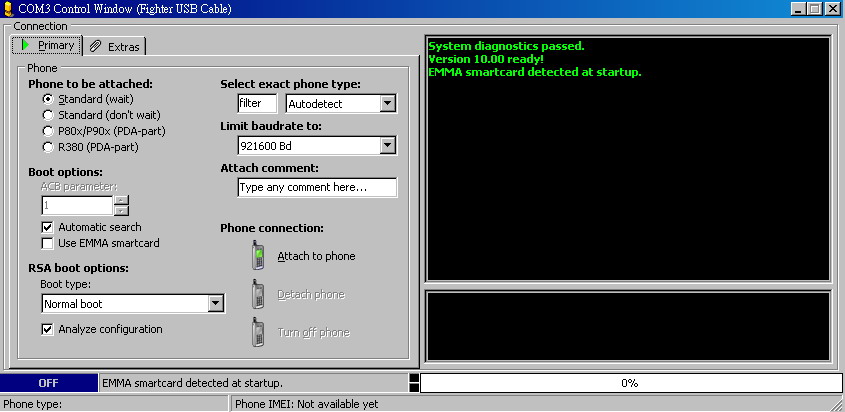Enable the Use EMMA smartcard checkbox
This screenshot has width=845, height=412.
(x=47, y=243)
